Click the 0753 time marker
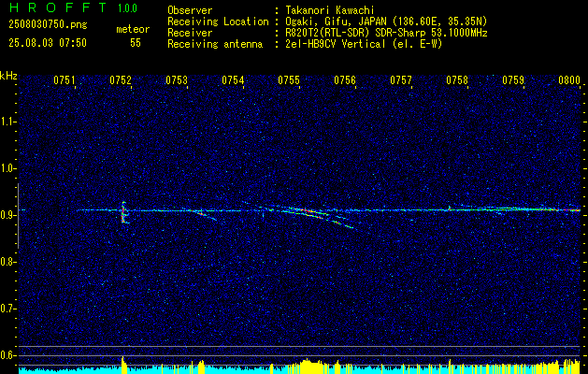Viewport: 588px width, 374px height. coord(177,80)
